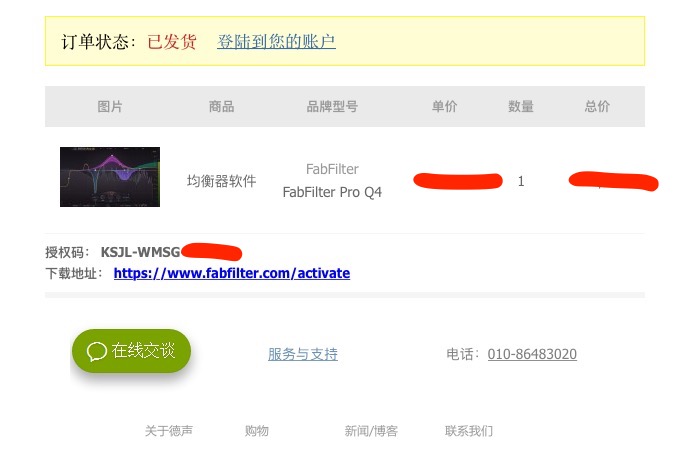Open the 服务与支持 support link

[x=303, y=354]
